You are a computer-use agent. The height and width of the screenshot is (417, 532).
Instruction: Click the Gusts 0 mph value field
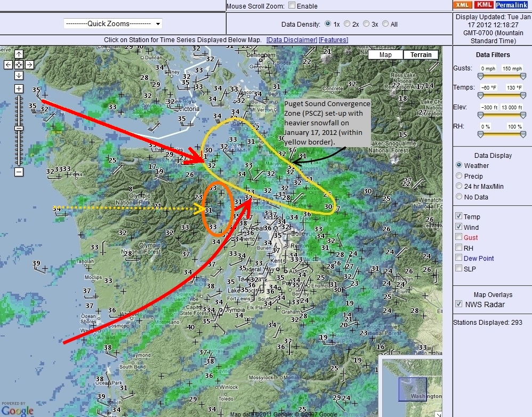point(488,69)
